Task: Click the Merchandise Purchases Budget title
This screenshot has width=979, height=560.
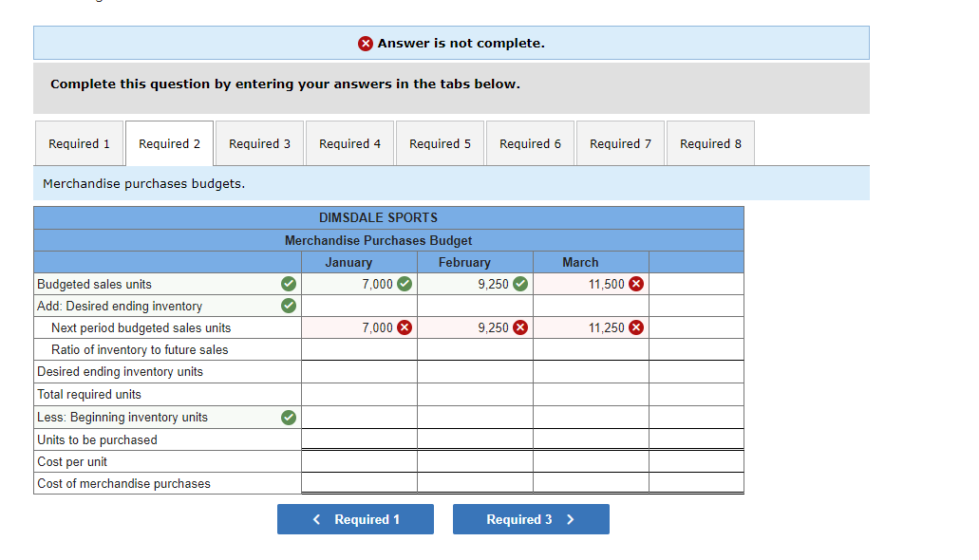Action: [378, 240]
